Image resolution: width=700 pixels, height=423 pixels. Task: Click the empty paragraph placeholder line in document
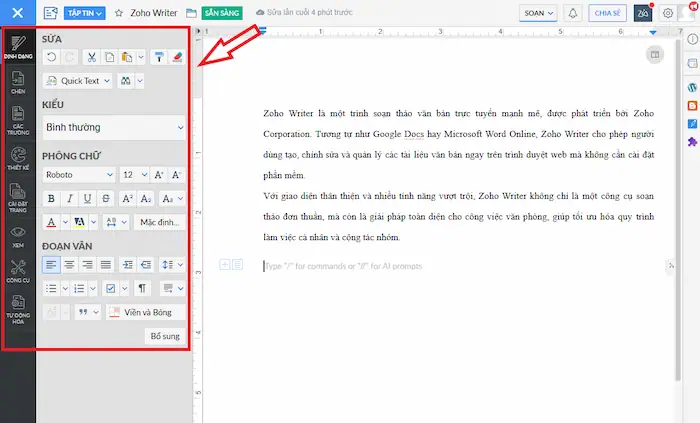click(x=450, y=266)
